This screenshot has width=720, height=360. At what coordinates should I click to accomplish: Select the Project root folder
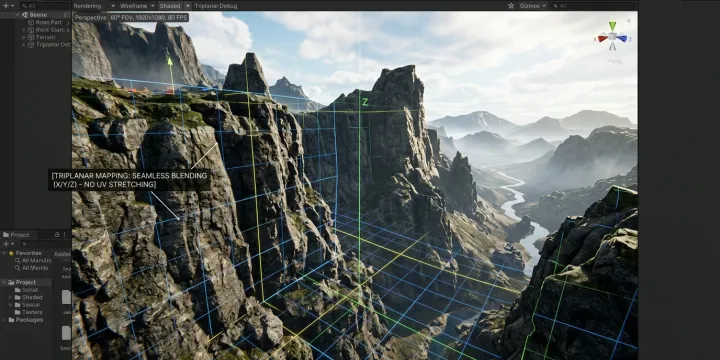[x=26, y=282]
